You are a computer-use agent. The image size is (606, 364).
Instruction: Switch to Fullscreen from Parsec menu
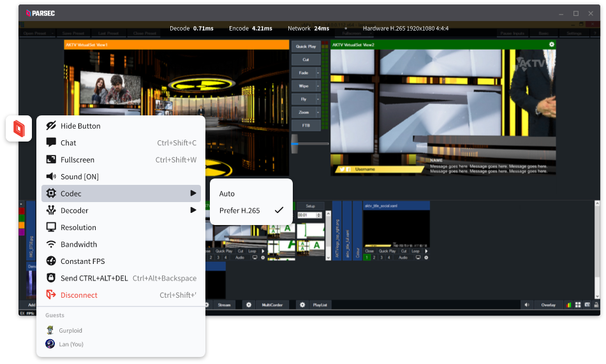click(121, 159)
